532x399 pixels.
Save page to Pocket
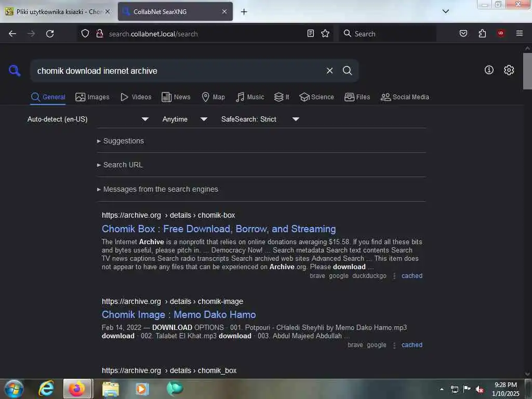(463, 33)
